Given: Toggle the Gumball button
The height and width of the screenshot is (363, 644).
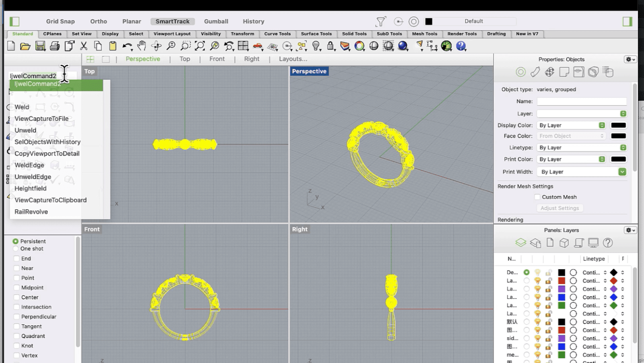Looking at the screenshot, I should [x=216, y=21].
